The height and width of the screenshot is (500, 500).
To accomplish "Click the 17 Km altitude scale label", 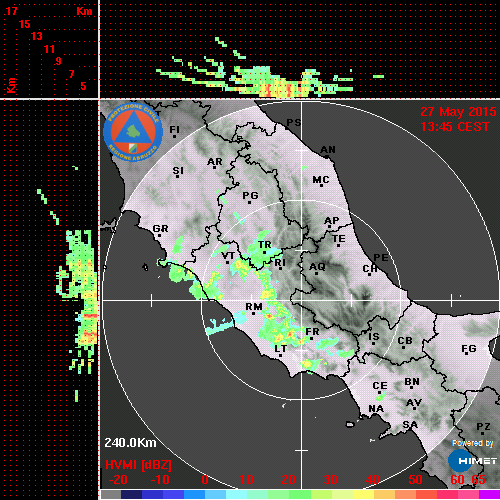I will 11,11.
